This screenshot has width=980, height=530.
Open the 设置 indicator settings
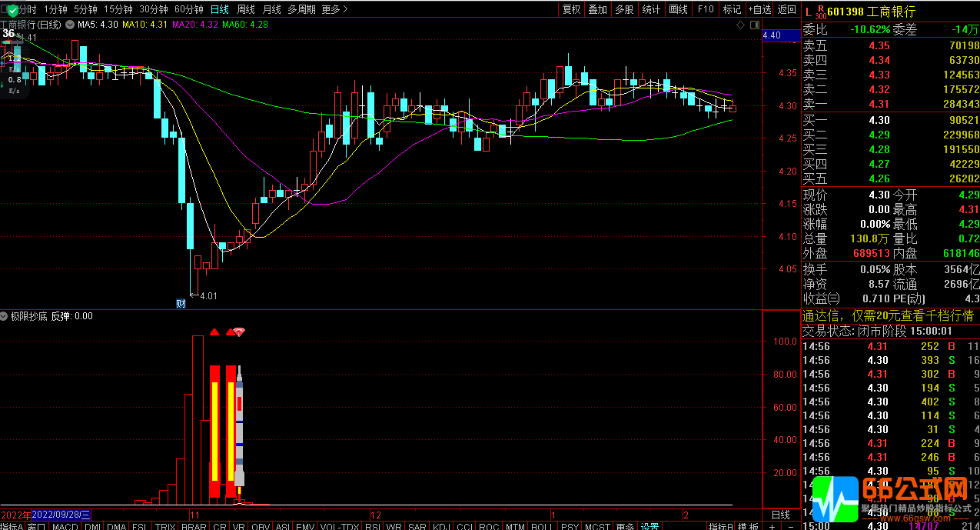click(x=650, y=526)
